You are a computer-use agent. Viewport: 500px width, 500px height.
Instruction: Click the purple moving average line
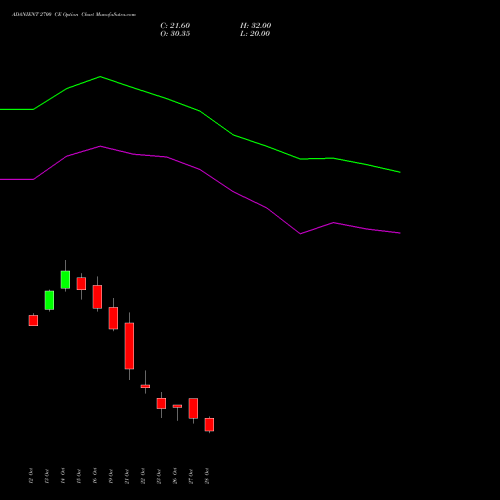(x=200, y=170)
